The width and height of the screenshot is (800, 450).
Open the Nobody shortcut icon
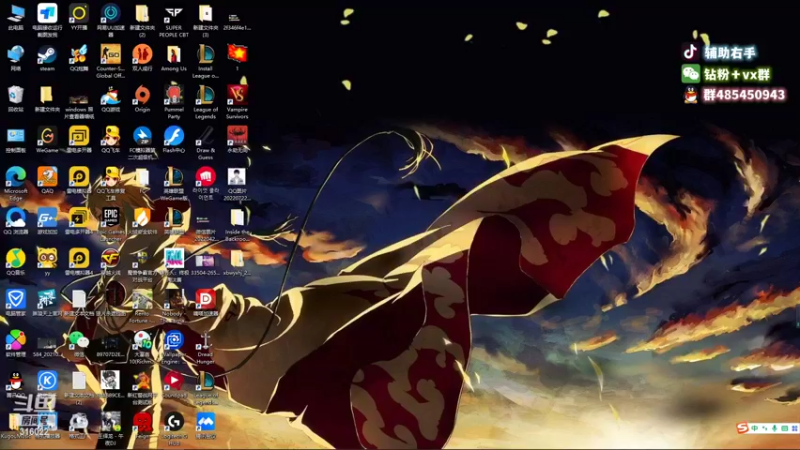point(173,306)
